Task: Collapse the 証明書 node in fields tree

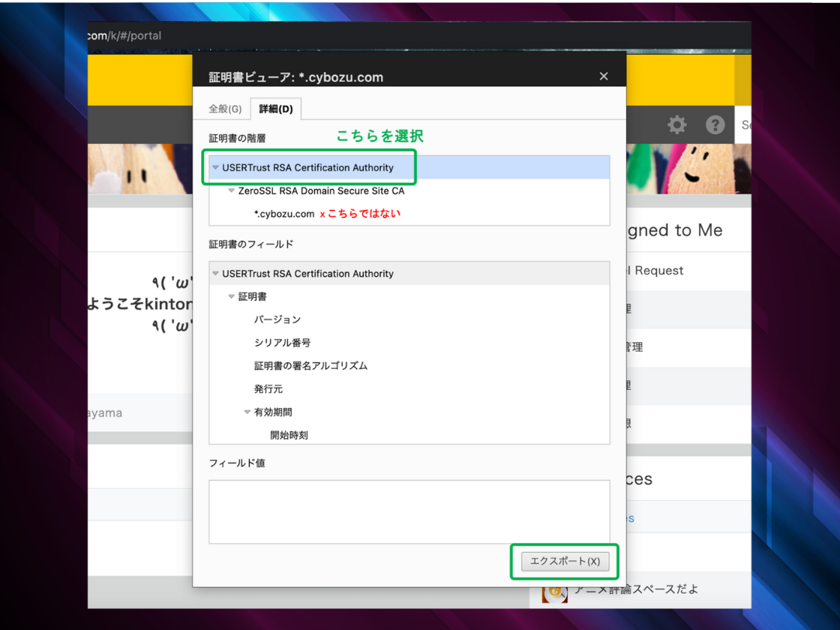Action: (x=232, y=297)
